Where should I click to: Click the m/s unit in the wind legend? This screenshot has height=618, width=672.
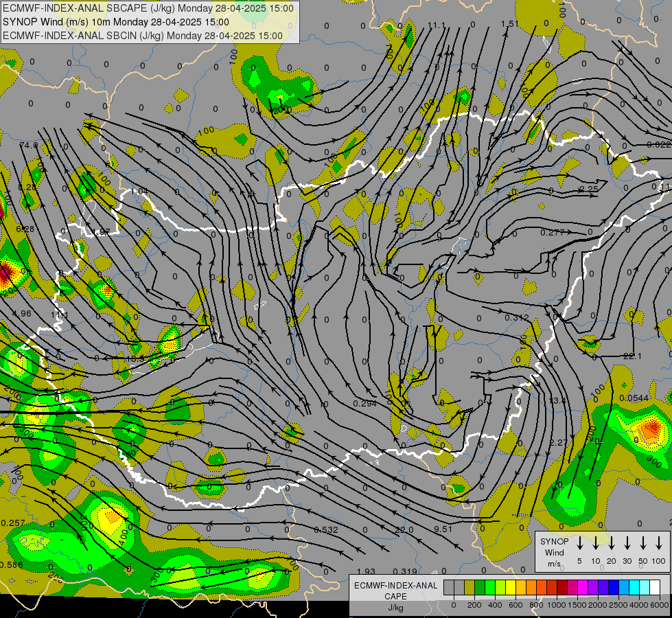(x=554, y=564)
